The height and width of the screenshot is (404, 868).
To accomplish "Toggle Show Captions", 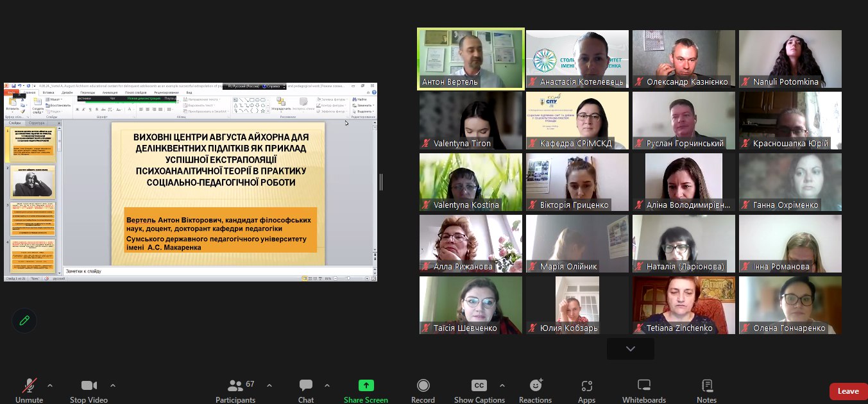I will coord(479,385).
